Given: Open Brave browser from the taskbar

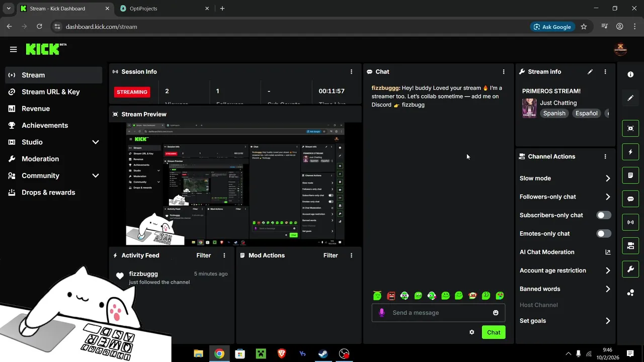Looking at the screenshot, I should (x=281, y=353).
